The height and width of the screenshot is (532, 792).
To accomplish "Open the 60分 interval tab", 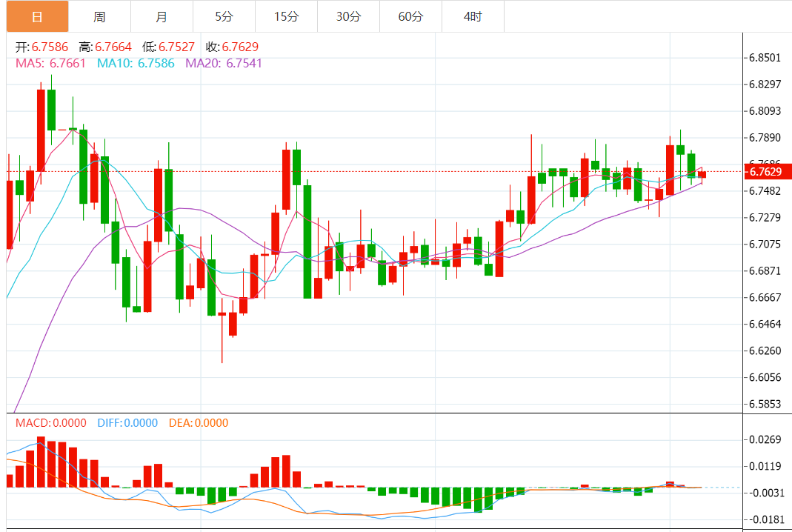I will pos(410,17).
